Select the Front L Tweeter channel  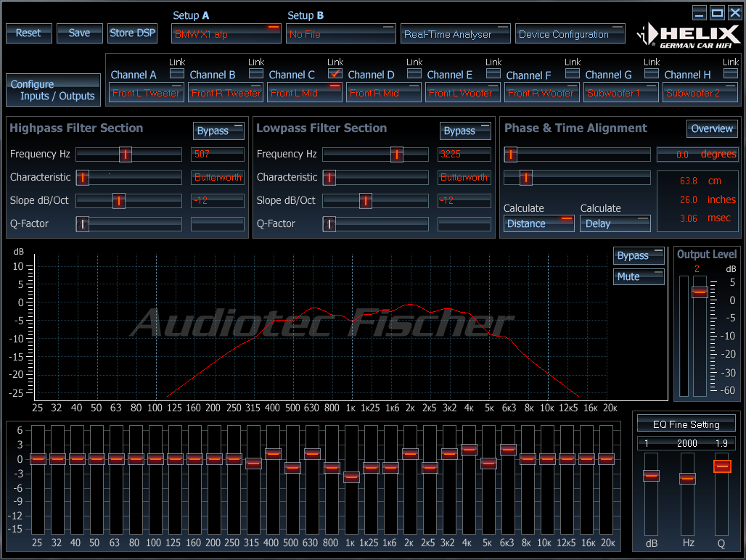147,93
